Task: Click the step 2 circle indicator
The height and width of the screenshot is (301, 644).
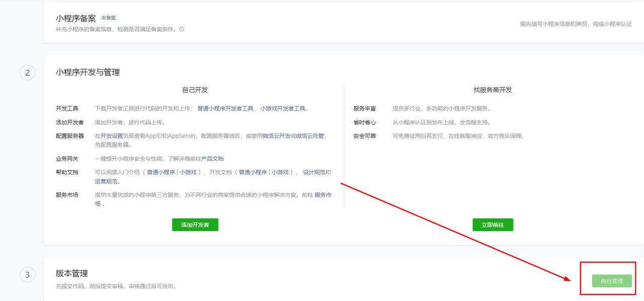Action: pos(27,72)
